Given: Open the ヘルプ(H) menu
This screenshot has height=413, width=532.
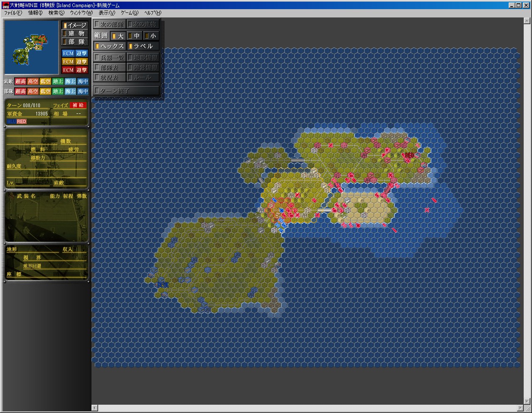Looking at the screenshot, I should (153, 13).
